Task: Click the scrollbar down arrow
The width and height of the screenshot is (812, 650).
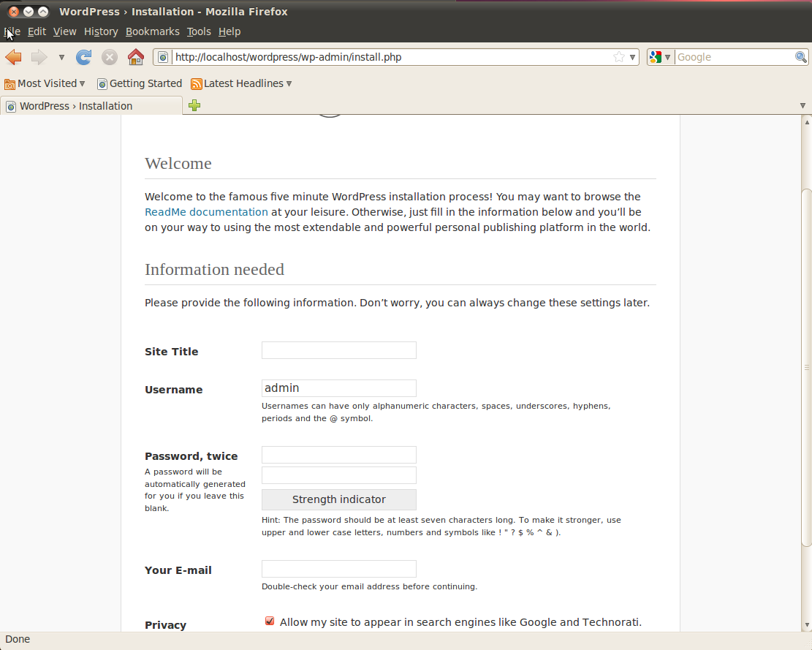Action: coord(806,625)
